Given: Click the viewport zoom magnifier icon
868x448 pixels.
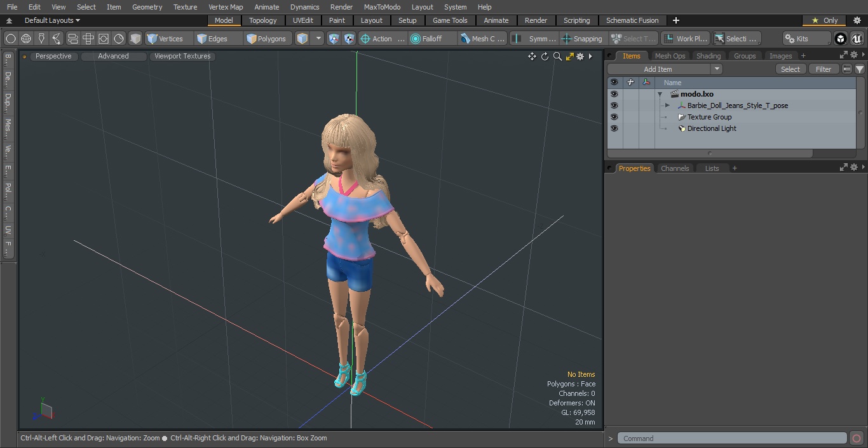Looking at the screenshot, I should click(x=557, y=57).
